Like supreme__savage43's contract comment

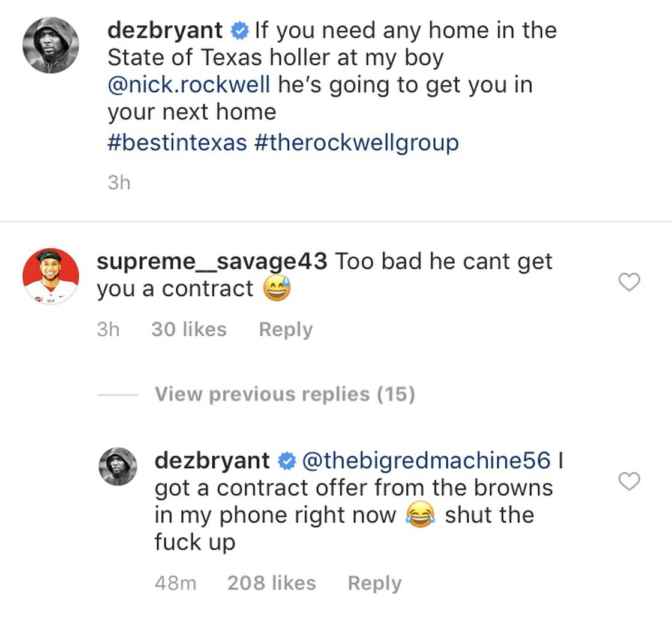tap(629, 282)
